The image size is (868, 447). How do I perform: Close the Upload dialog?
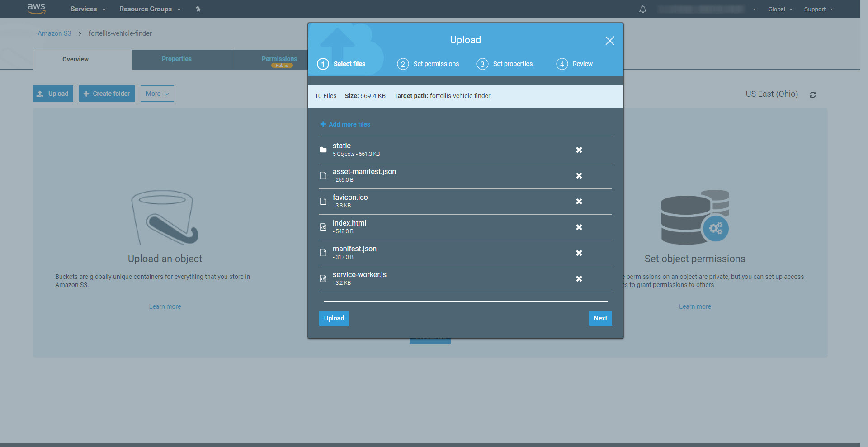[x=609, y=41]
